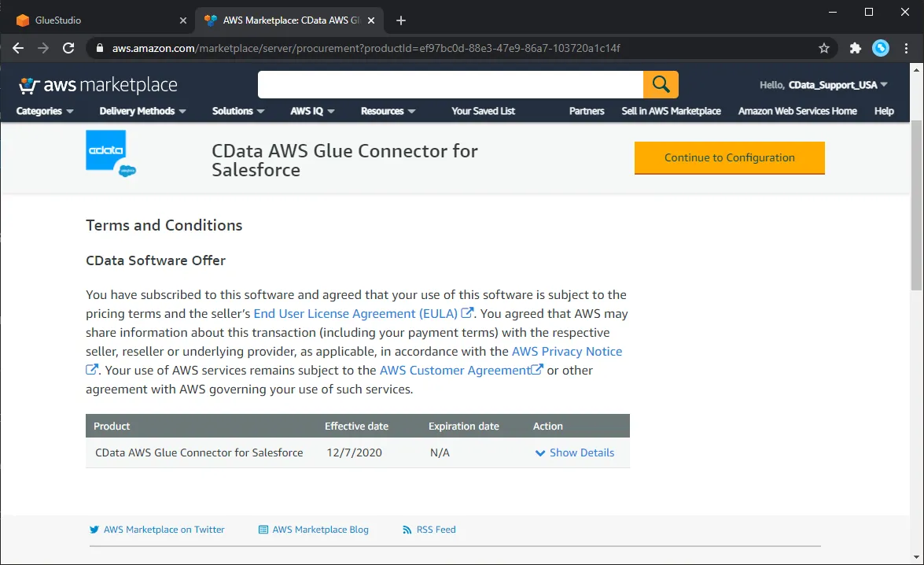Bookmark the page with the star icon
The height and width of the screenshot is (565, 924).
click(x=824, y=48)
